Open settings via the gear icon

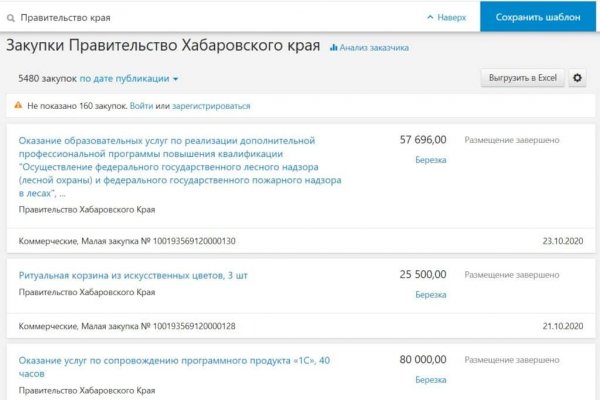pyautogui.click(x=577, y=78)
